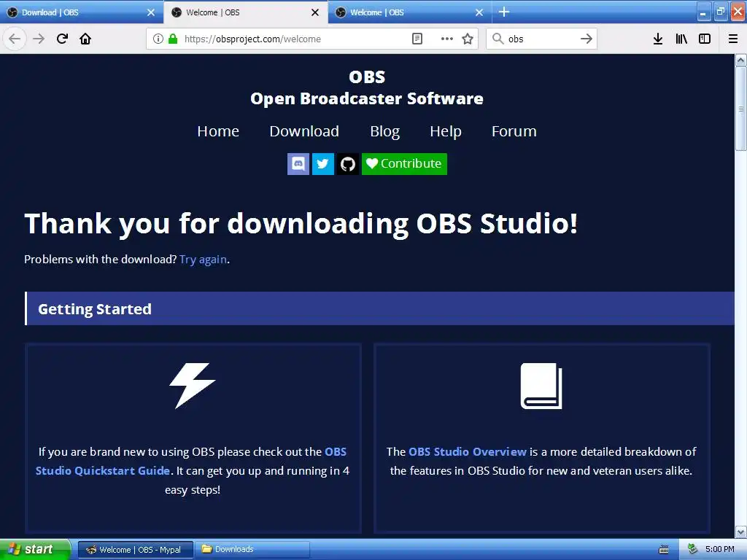Minimize the browser window

coord(703,12)
